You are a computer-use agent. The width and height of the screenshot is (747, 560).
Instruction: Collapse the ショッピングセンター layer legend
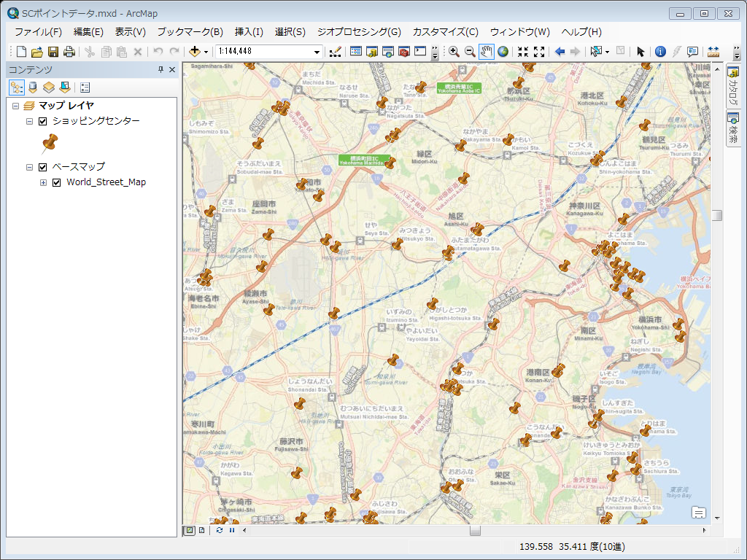click(x=29, y=122)
